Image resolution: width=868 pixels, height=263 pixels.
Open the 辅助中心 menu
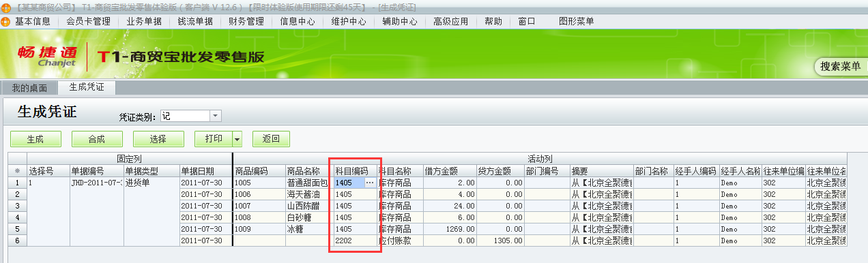[x=400, y=21]
